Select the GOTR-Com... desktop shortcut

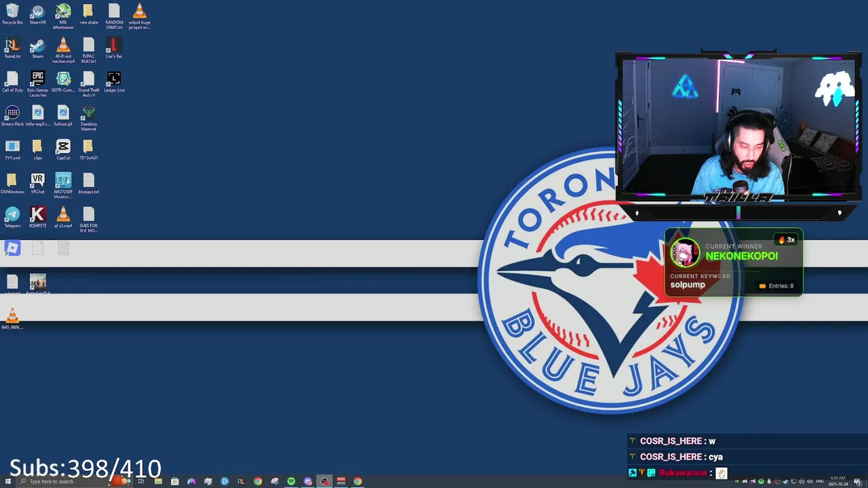63,82
